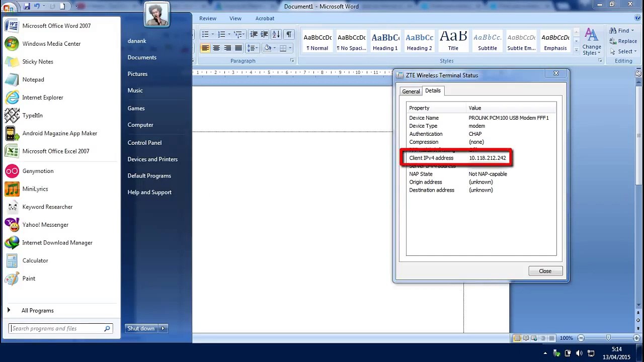Toggle Show/Hide paragraph marks
Image resolution: width=644 pixels, height=362 pixels.
coord(288,34)
